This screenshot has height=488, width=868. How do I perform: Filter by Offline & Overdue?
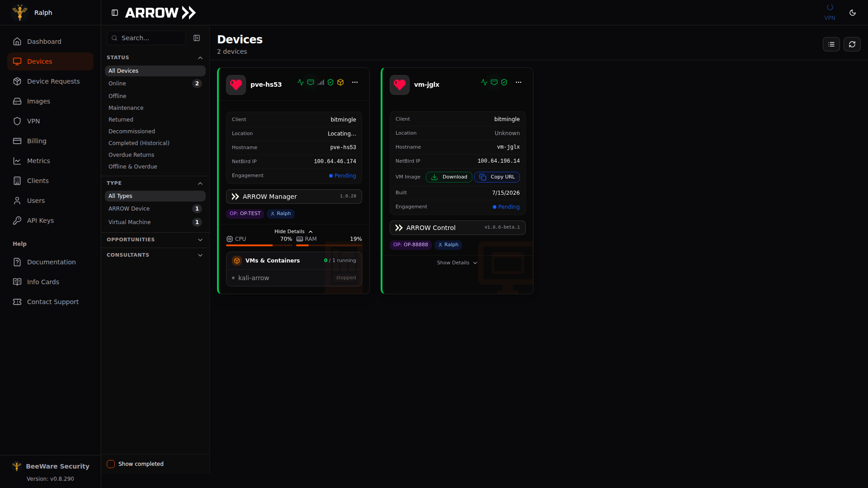pyautogui.click(x=155, y=167)
